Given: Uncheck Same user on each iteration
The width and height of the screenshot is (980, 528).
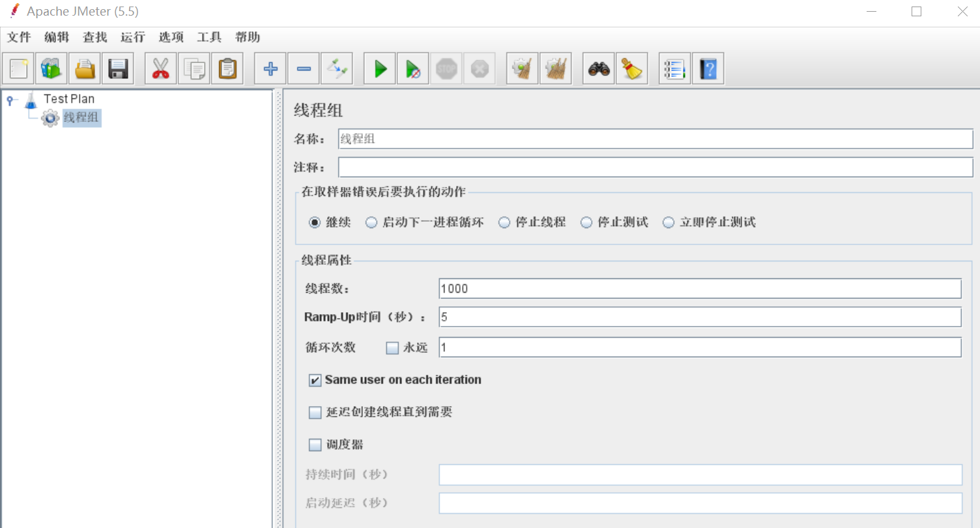Looking at the screenshot, I should coord(315,380).
